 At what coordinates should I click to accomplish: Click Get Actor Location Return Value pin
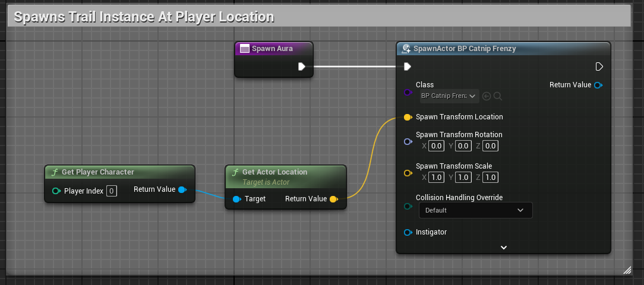333,199
